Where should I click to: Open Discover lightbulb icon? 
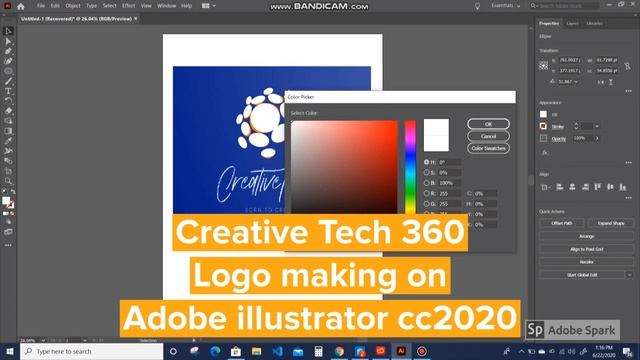click(x=477, y=6)
